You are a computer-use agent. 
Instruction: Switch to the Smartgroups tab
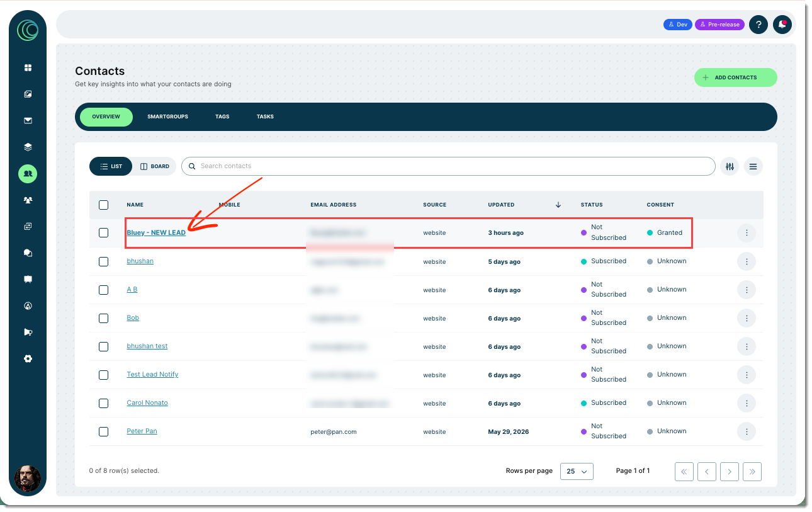[x=167, y=117]
